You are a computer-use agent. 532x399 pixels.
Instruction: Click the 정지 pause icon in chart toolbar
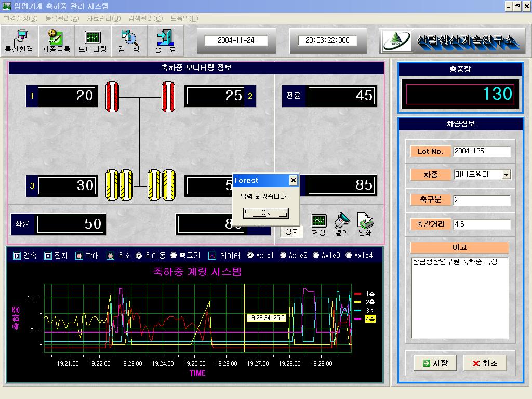(48, 256)
